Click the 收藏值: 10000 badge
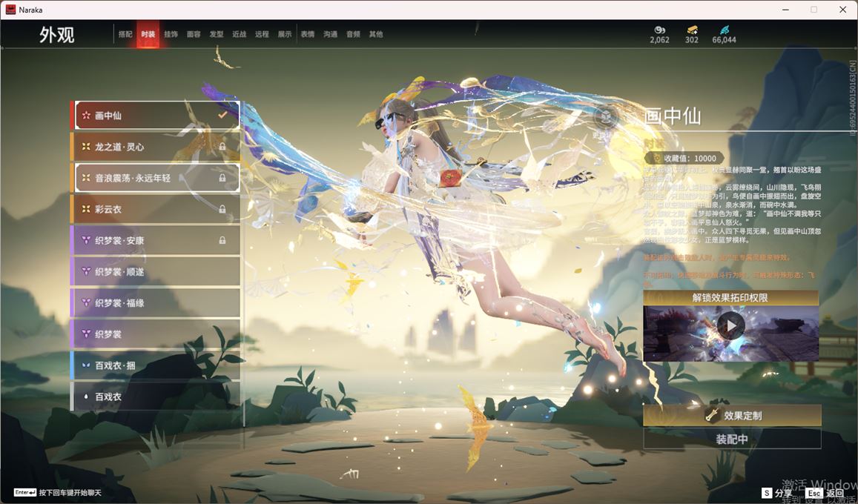The image size is (858, 504). tap(684, 158)
